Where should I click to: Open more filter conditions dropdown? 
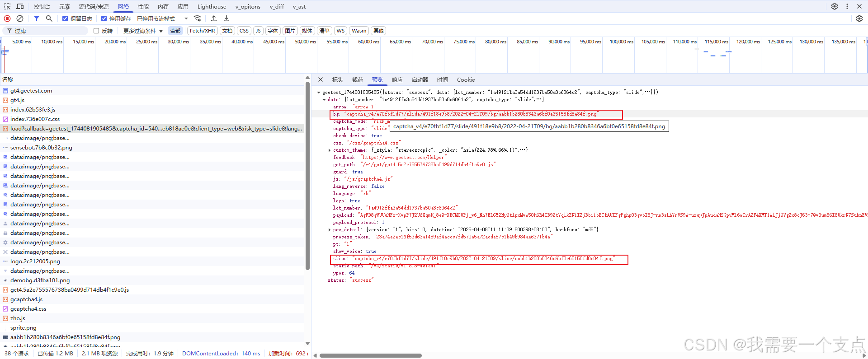(143, 31)
